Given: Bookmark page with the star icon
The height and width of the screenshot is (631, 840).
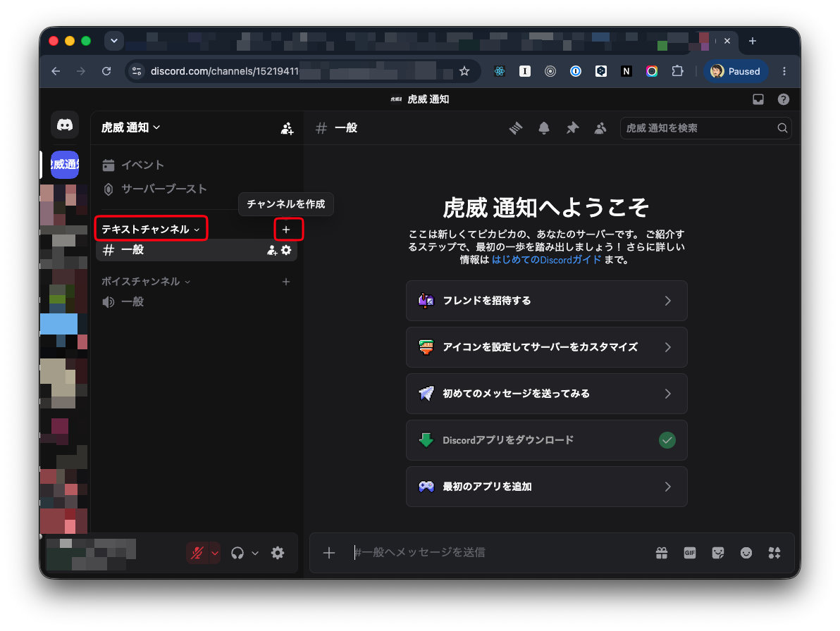Looking at the screenshot, I should tap(464, 71).
